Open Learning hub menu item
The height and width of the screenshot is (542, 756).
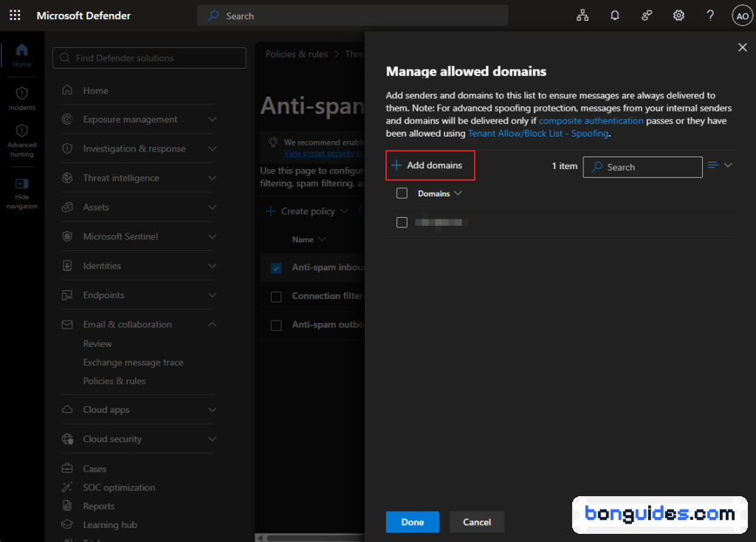(x=110, y=524)
